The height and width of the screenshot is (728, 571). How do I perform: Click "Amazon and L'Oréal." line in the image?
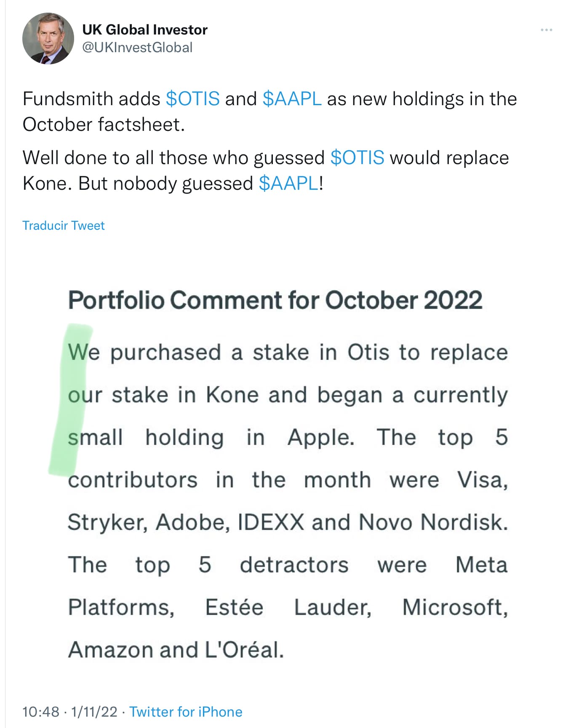(176, 650)
